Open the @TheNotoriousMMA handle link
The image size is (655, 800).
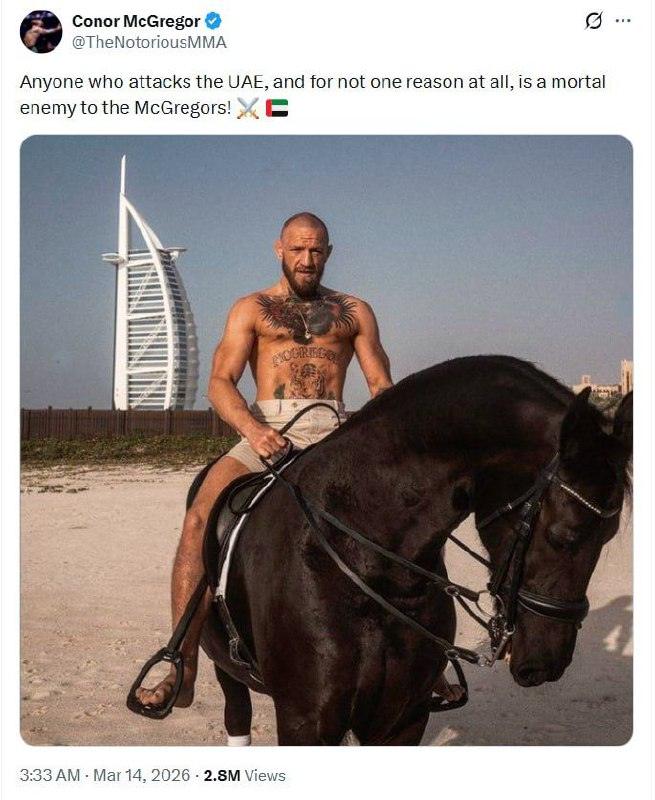[x=149, y=42]
